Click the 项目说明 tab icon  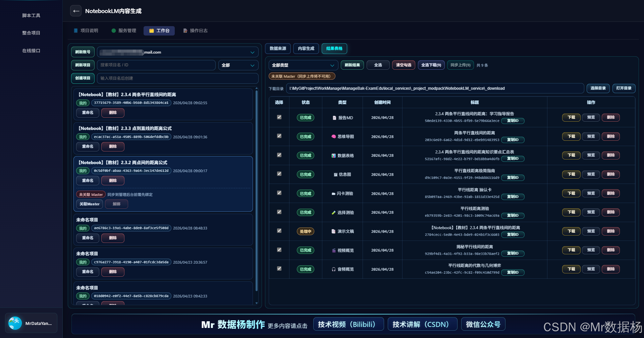(76, 30)
